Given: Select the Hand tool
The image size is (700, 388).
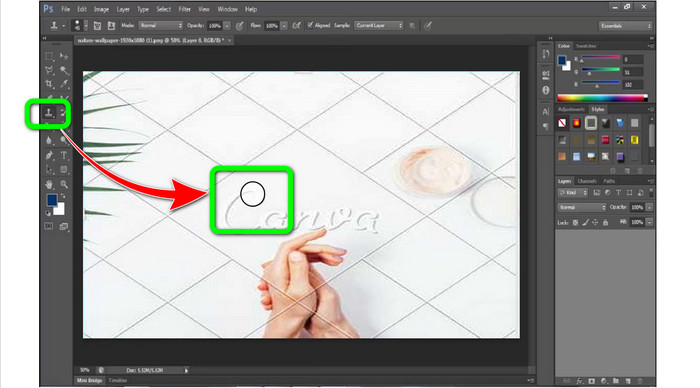Looking at the screenshot, I should [49, 184].
